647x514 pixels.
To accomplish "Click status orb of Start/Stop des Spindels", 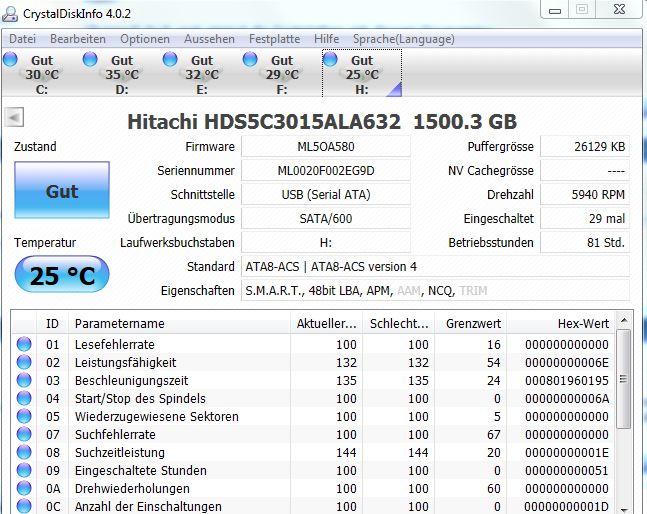I will point(24,398).
